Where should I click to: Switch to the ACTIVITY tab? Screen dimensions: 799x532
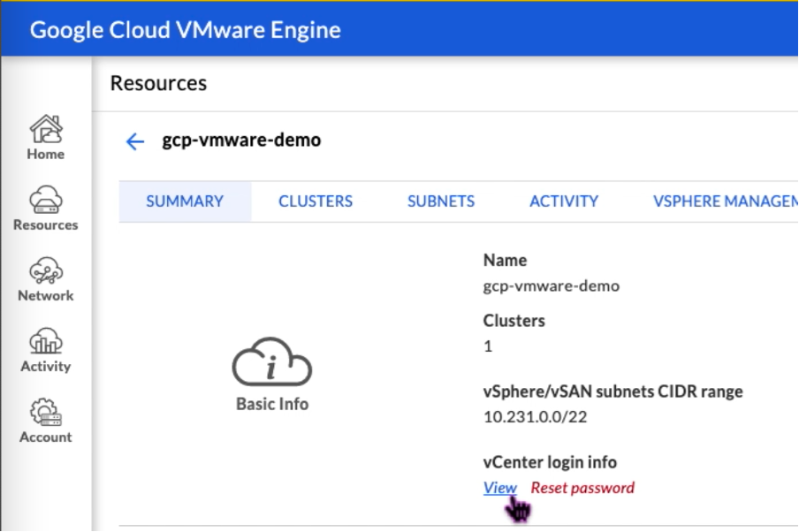pos(564,201)
